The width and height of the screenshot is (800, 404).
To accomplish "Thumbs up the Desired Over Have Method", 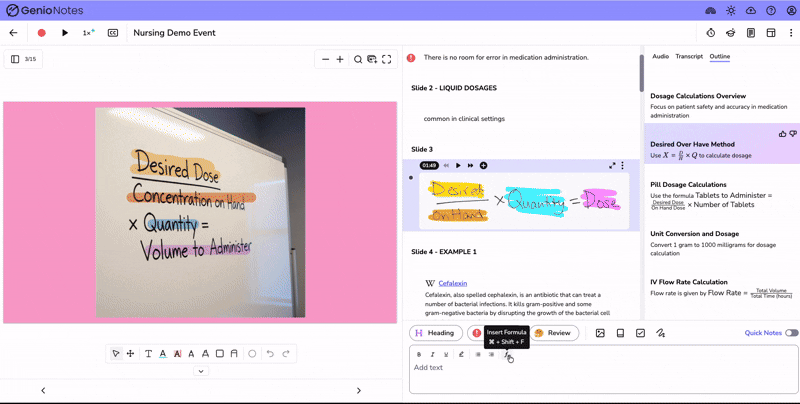I will [783, 134].
